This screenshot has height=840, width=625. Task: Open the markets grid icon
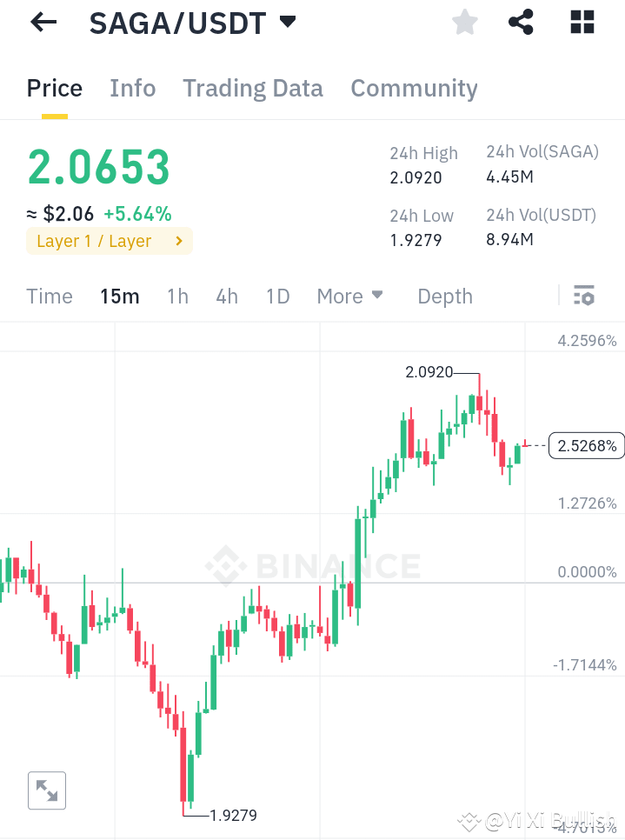(581, 22)
